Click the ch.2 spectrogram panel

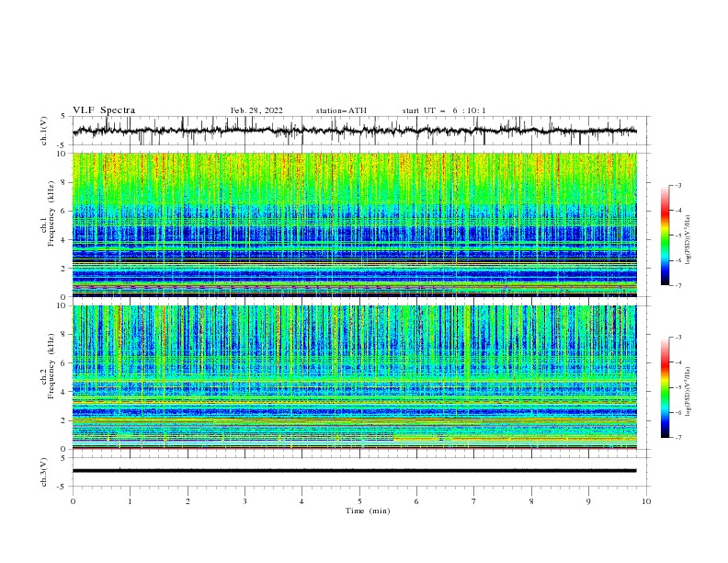point(354,377)
